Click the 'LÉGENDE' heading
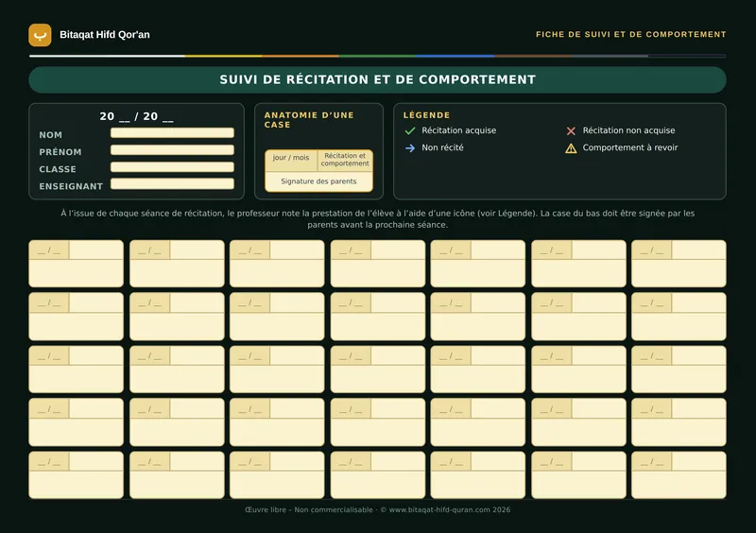The image size is (756, 533). 427,115
